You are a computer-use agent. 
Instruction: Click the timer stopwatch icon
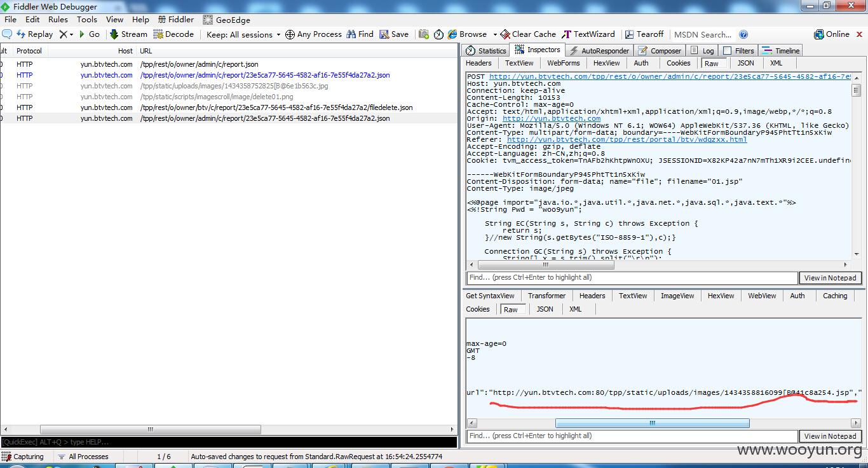tap(438, 34)
